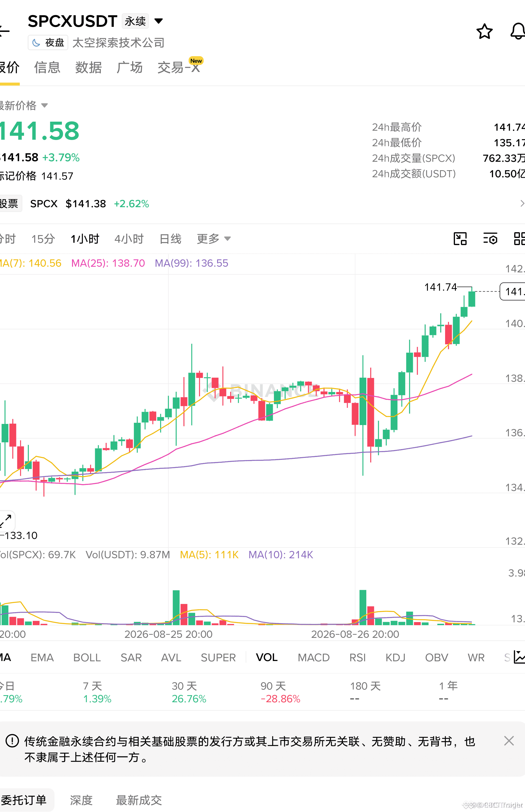Enable the EMA indicator

click(x=42, y=657)
